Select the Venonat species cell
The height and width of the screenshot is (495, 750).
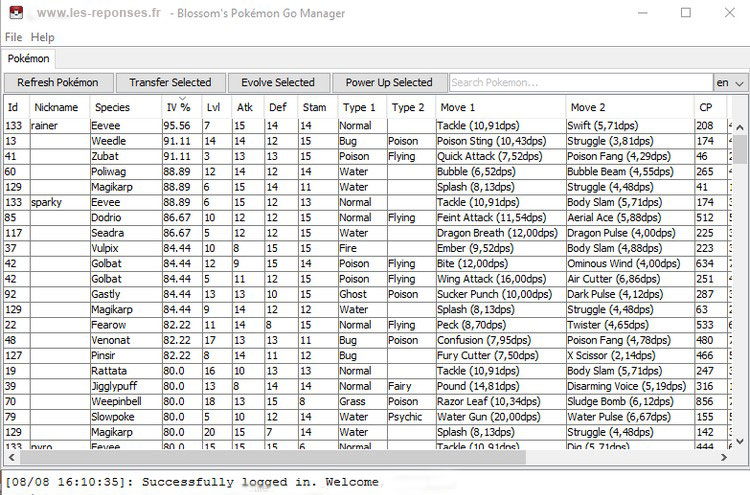(126, 340)
